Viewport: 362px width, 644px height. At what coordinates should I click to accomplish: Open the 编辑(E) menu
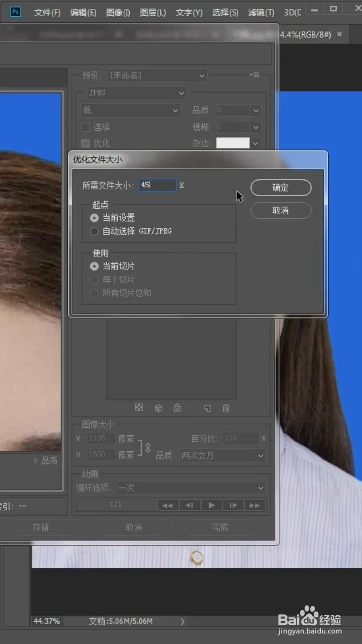tap(83, 13)
